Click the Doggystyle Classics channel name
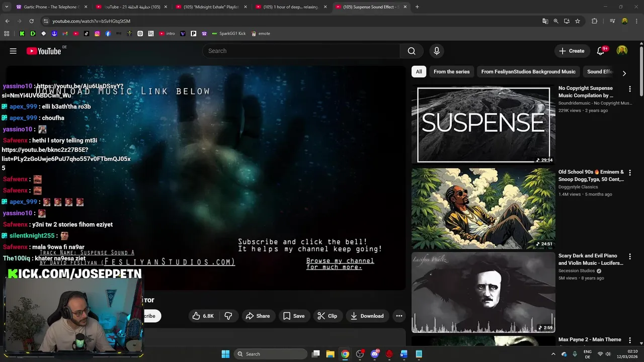This screenshot has height=362, width=644. 578,187
